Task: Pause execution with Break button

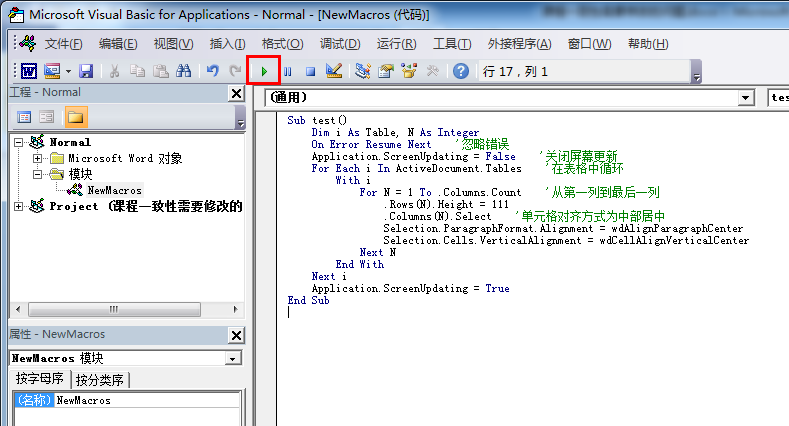Action: (287, 71)
